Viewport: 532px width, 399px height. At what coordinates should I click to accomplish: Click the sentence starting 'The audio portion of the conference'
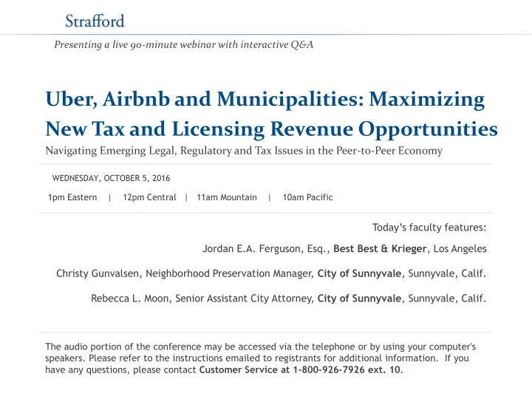(260, 347)
